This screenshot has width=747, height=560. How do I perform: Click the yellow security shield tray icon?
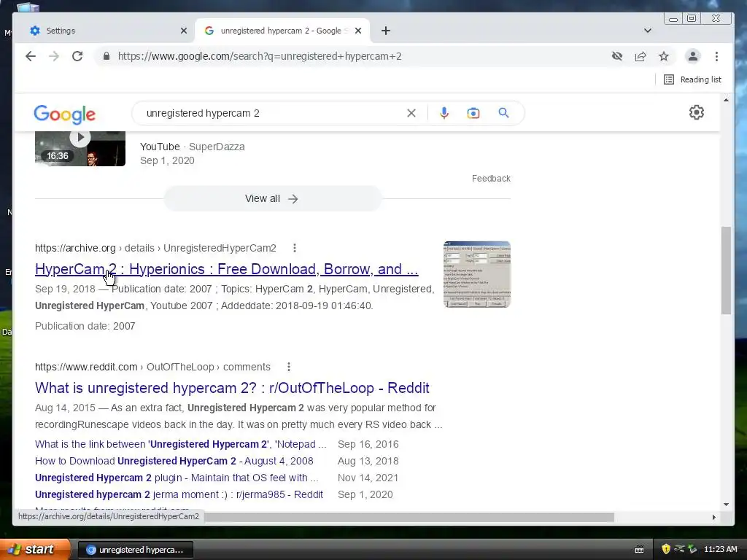pos(666,549)
